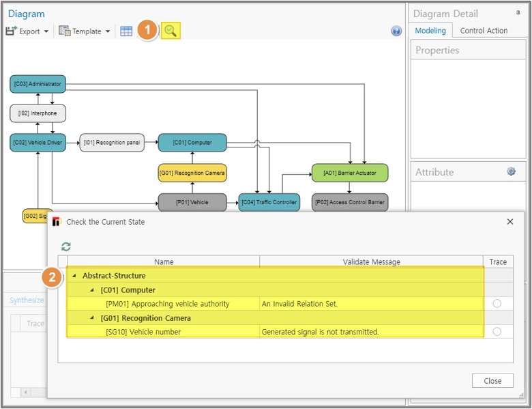Switch to the Modeling tab
This screenshot has height=409, width=532.
pyautogui.click(x=430, y=31)
